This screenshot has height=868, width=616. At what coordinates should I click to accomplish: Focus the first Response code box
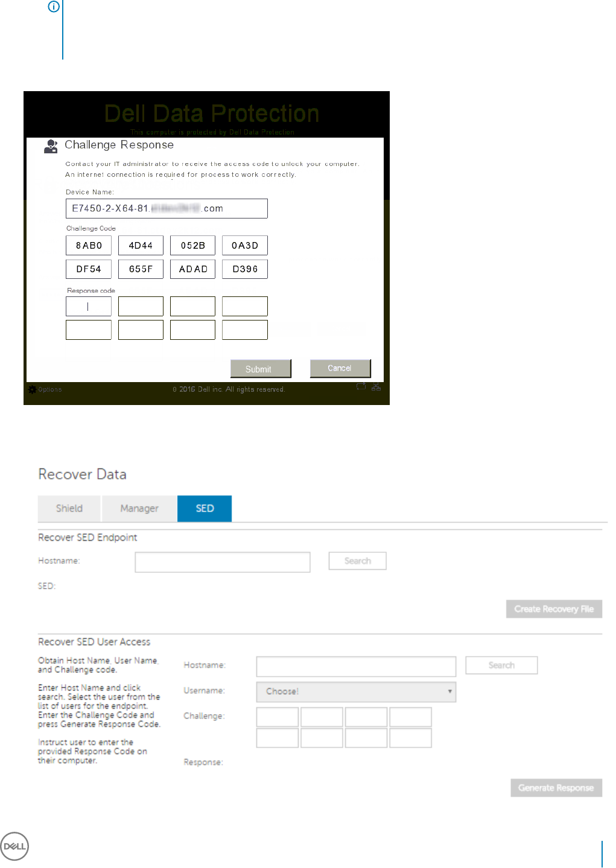coord(89,306)
